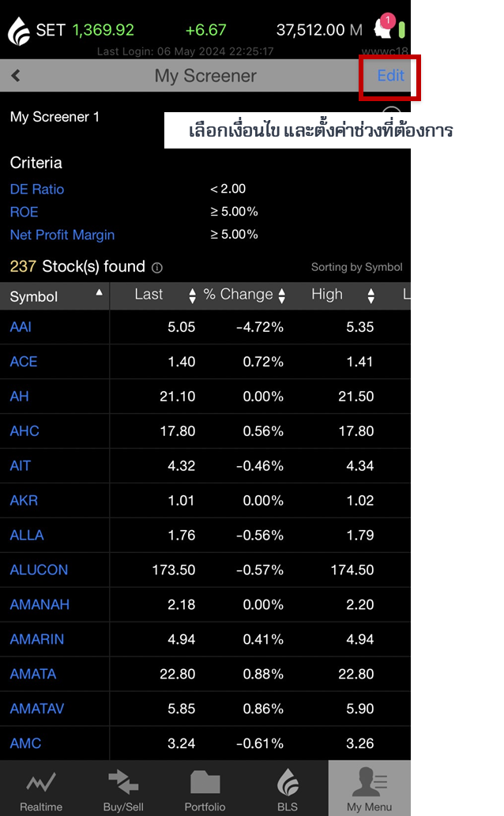This screenshot has width=504, height=816.
Task: Open the ALUCON stock link
Action: click(39, 570)
